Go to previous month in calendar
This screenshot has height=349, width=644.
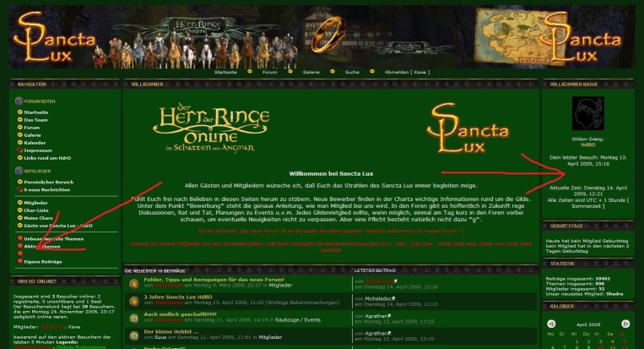[553, 323]
